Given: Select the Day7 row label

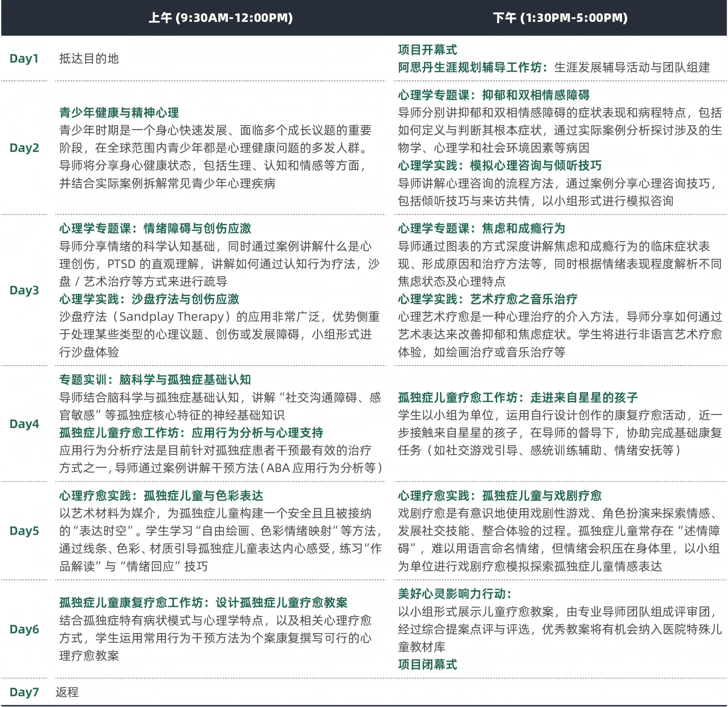Looking at the screenshot, I should coord(24,692).
